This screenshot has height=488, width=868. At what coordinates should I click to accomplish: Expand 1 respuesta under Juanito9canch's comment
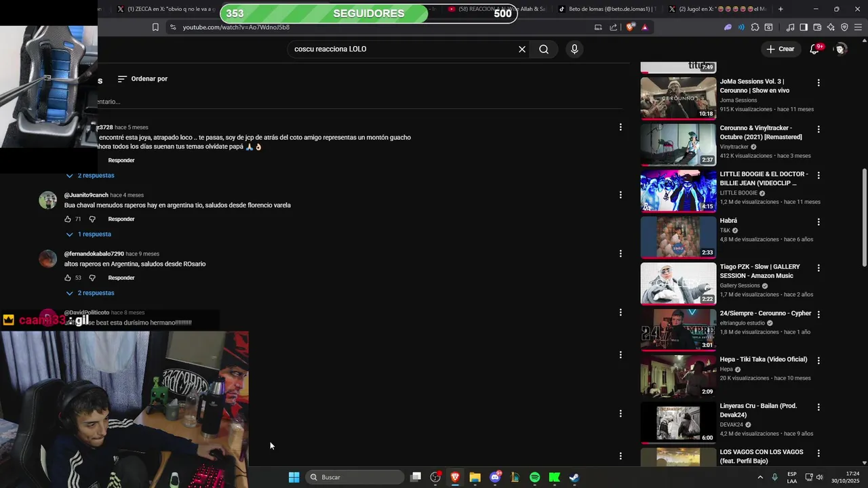click(x=88, y=235)
